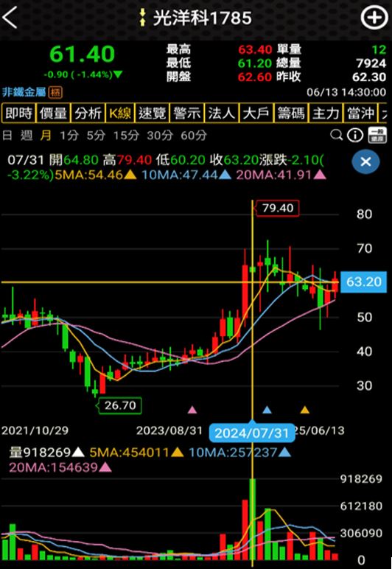Tap the yellow triangle chart marker
Viewport: 392px width, 569px height.
coord(305,410)
